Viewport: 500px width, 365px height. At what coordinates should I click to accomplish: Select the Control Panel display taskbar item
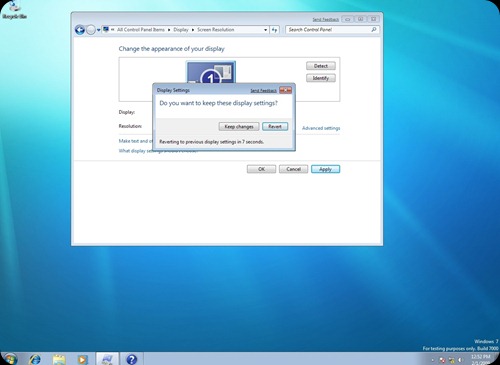tap(107, 359)
